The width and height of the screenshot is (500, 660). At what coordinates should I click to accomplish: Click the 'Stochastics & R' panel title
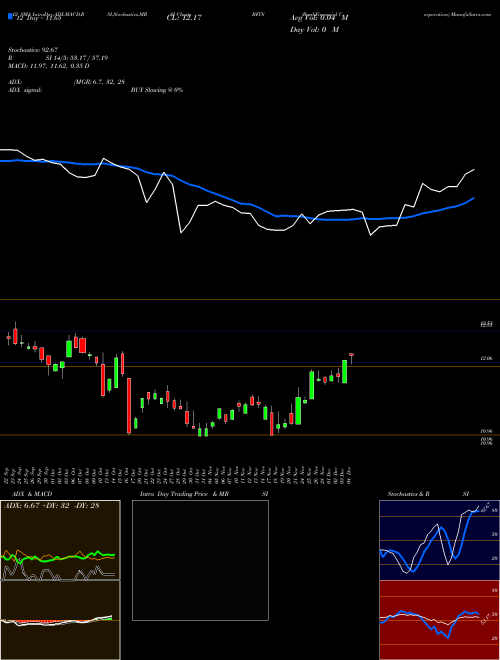(x=409, y=494)
